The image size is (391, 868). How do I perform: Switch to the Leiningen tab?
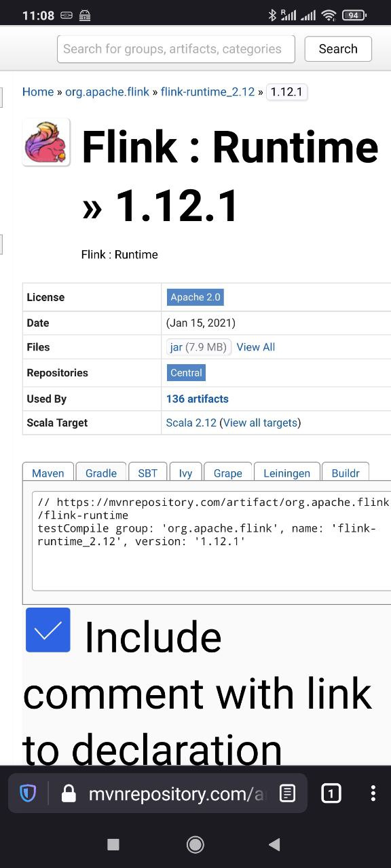[287, 473]
